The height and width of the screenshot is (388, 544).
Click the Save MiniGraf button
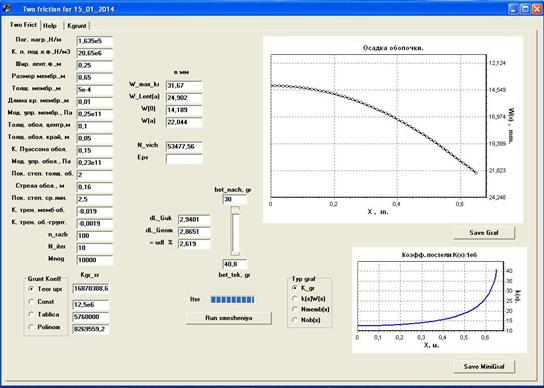click(484, 366)
